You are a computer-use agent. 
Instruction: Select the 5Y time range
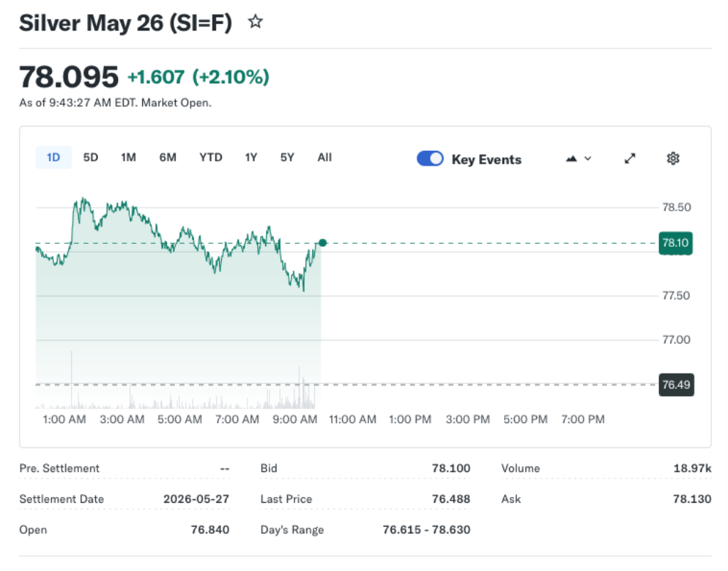tap(287, 157)
